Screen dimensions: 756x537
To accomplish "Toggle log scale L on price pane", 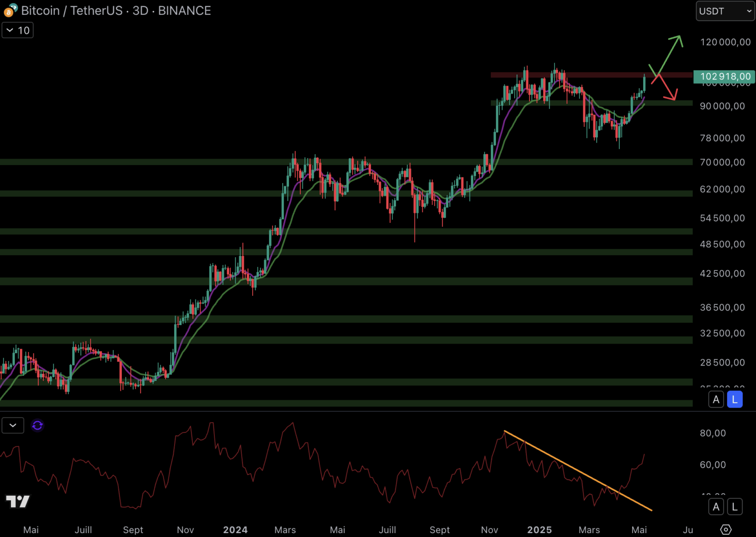I will (735, 399).
